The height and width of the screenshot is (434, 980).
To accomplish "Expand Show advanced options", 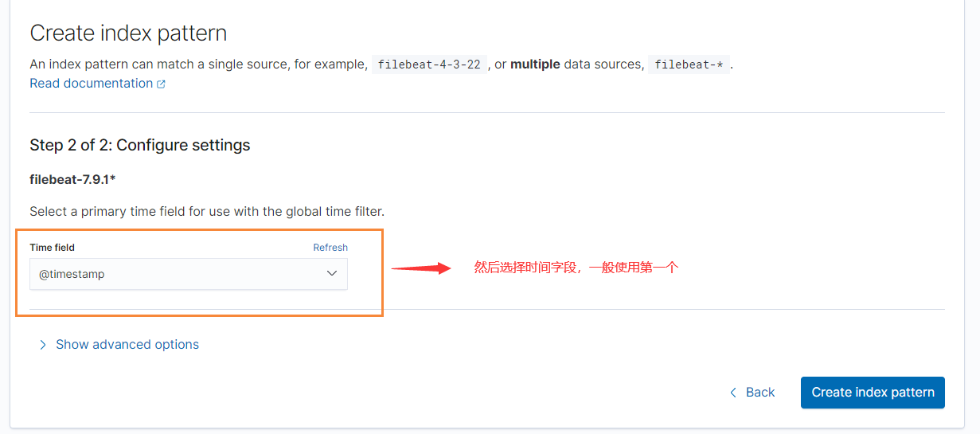I will 127,345.
